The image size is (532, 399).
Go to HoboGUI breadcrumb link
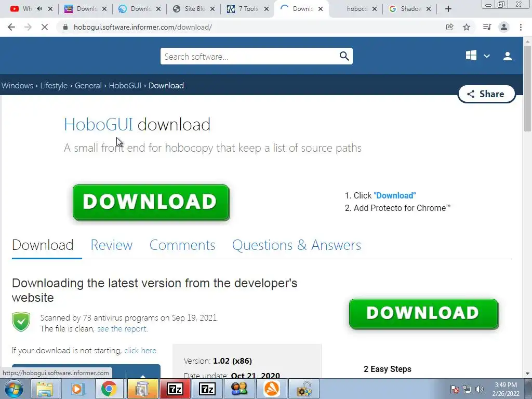125,86
